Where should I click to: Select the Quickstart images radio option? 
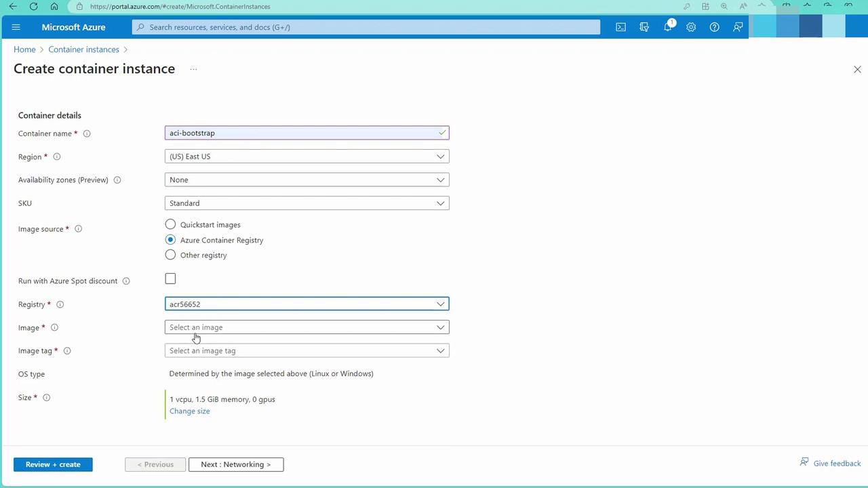[170, 224]
